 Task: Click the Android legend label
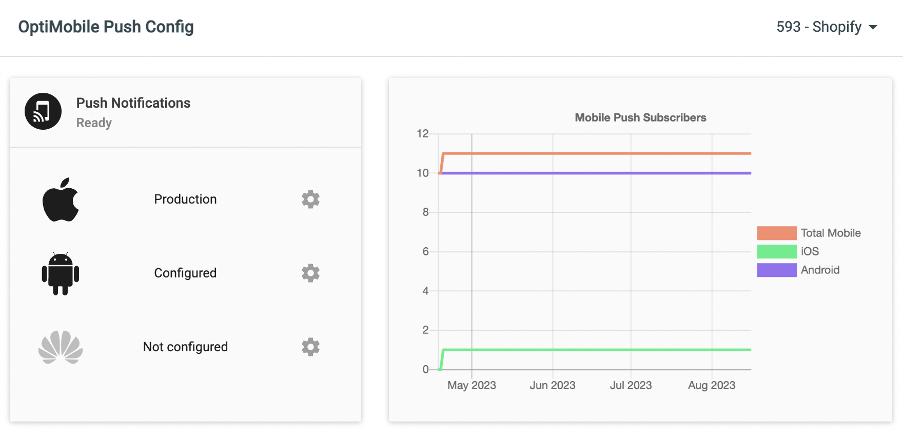820,270
